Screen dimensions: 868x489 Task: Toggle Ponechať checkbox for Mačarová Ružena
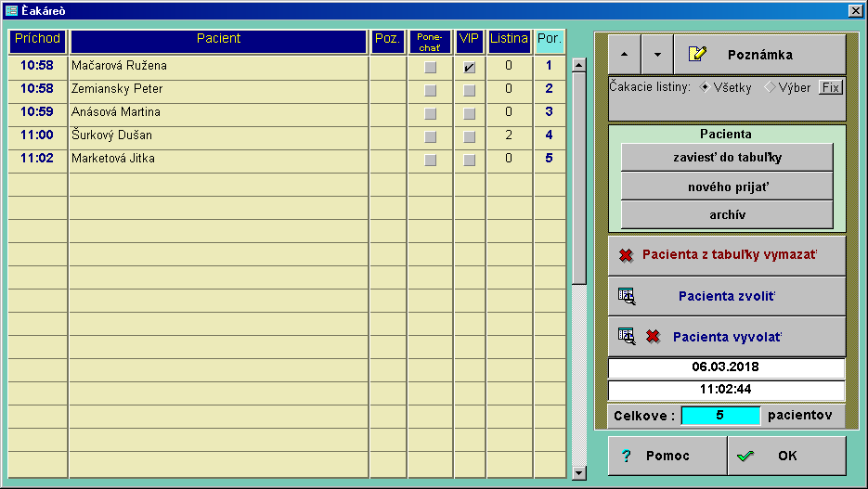point(430,68)
